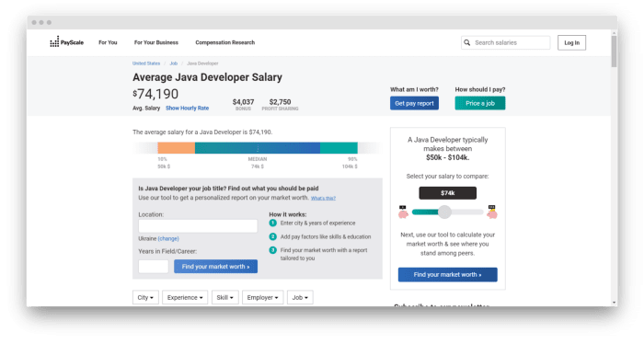Click the left piggy bank icon
Image resolution: width=644 pixels, height=344 pixels.
(x=403, y=212)
